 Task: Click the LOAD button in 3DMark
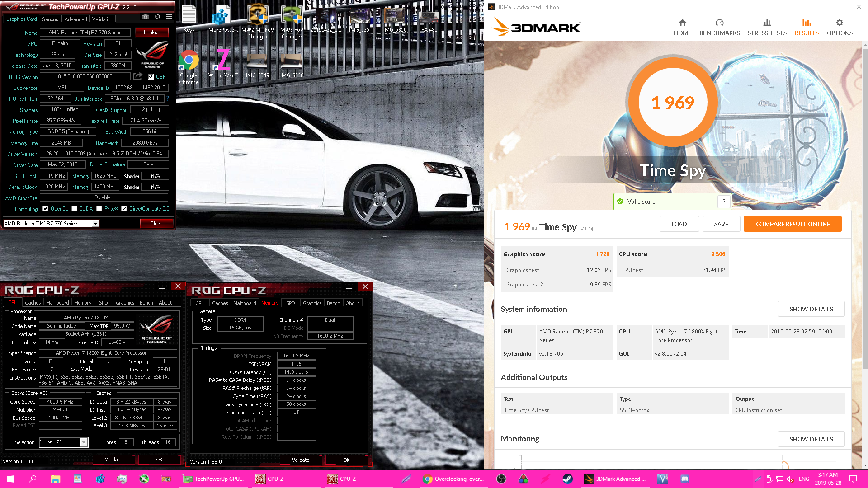[x=679, y=224]
